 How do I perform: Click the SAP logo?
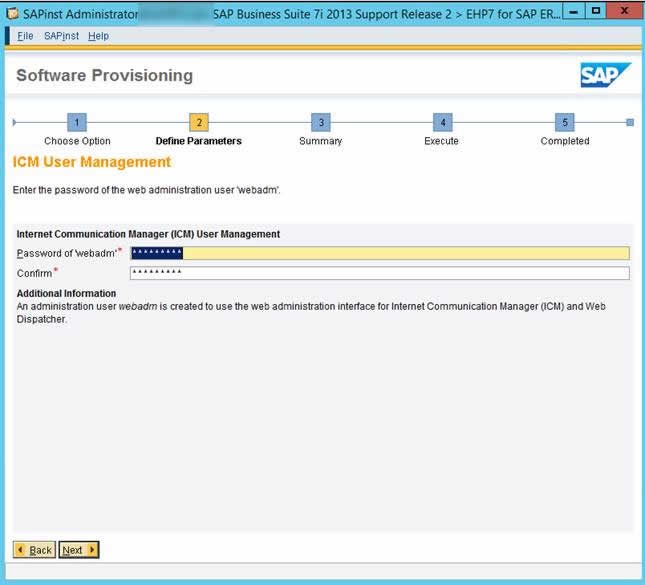point(606,75)
